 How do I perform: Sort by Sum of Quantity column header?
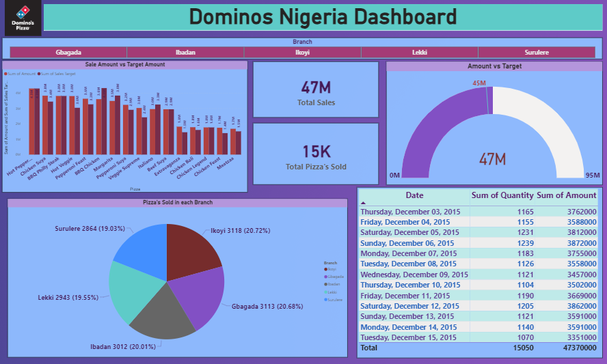[x=503, y=195]
